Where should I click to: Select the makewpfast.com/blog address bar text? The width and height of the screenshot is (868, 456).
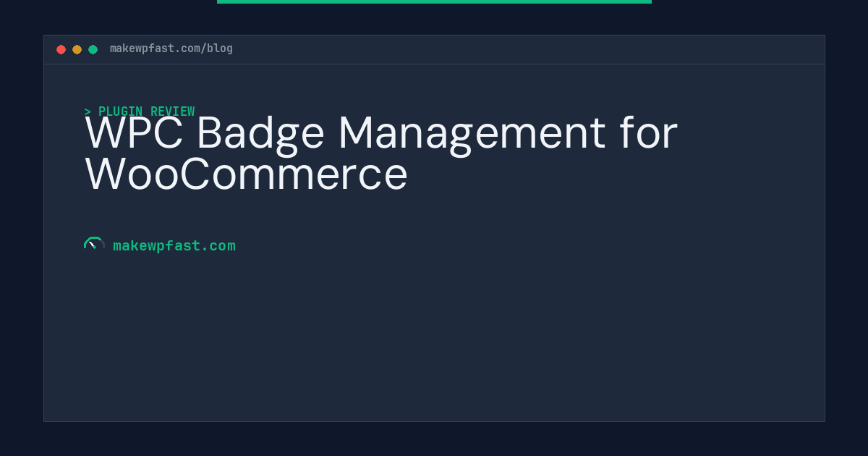(x=171, y=48)
